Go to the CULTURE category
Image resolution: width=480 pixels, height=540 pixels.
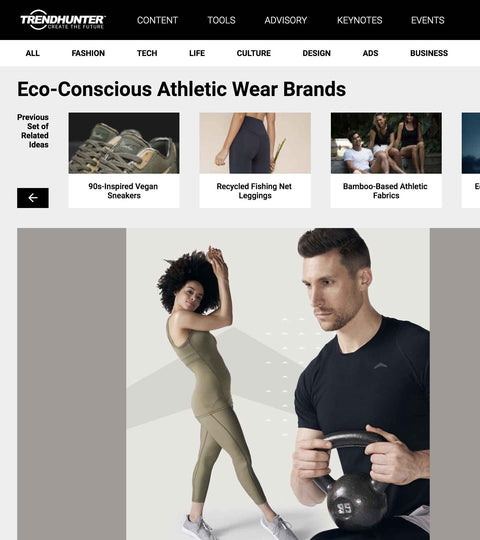point(254,53)
